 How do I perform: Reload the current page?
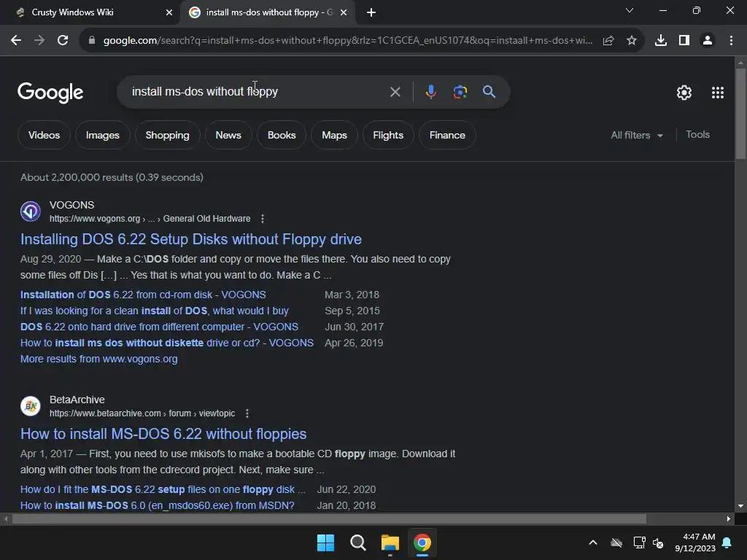(63, 41)
